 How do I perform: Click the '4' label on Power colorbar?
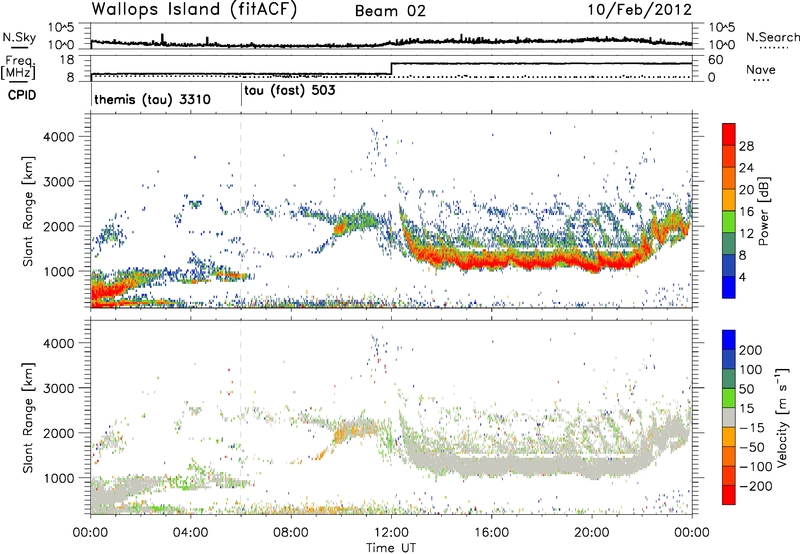point(743,278)
